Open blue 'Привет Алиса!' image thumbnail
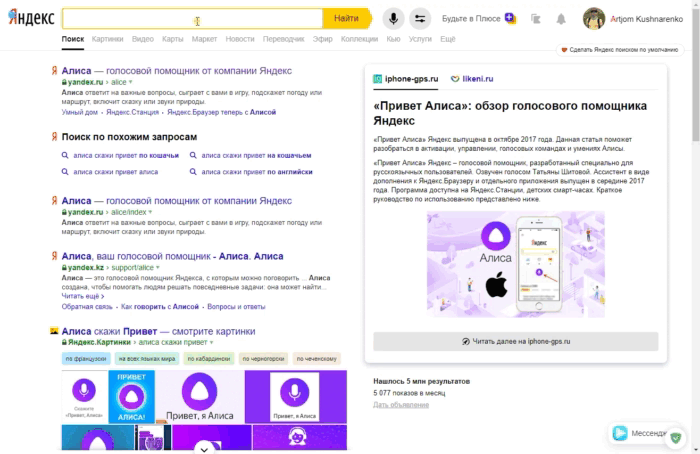Viewport: 700px width, 454px height. pyautogui.click(x=132, y=396)
